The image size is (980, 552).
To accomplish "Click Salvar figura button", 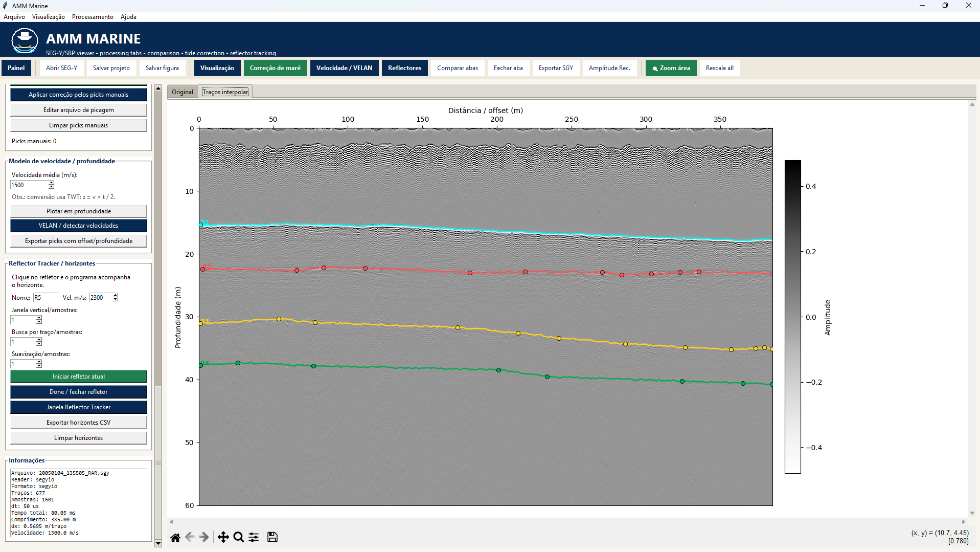I will tap(162, 68).
